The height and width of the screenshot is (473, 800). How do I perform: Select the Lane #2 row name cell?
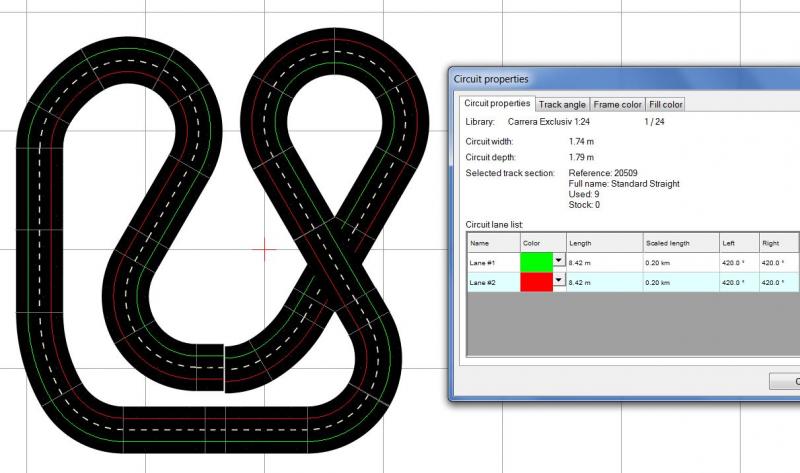[492, 283]
